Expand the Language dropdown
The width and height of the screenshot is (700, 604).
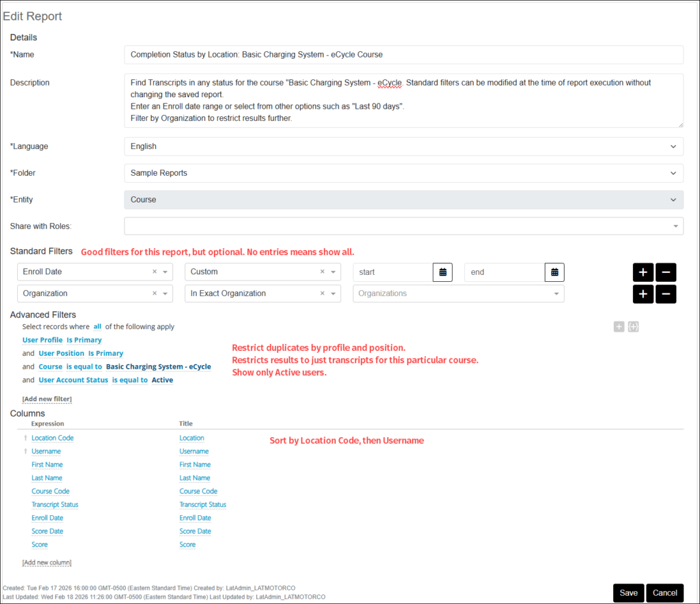pos(403,146)
